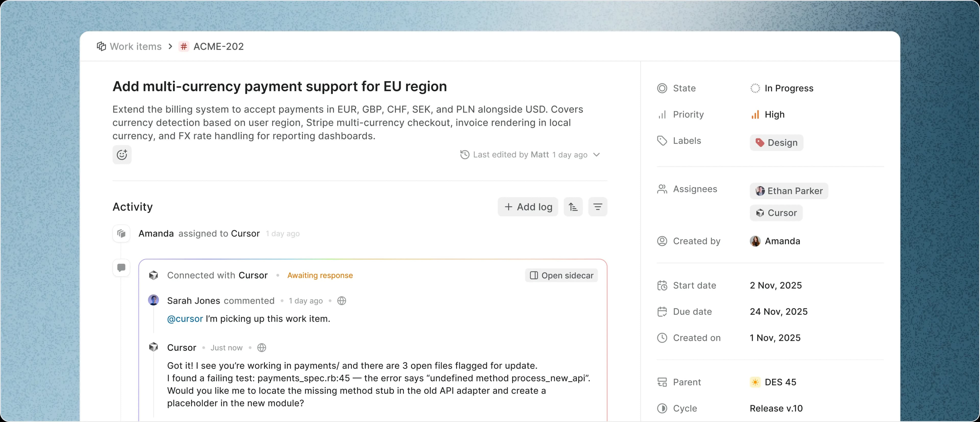Navigate to Work items breadcrumb
Viewport: 980px width, 422px height.
point(136,47)
